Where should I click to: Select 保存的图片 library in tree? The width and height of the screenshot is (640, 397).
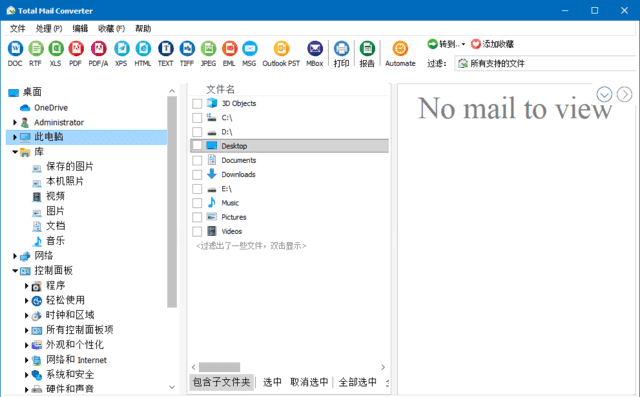[x=69, y=166]
